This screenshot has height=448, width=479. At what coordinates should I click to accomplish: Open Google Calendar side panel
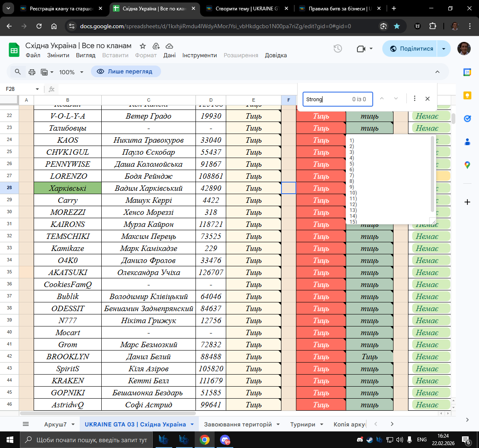pyautogui.click(x=467, y=72)
